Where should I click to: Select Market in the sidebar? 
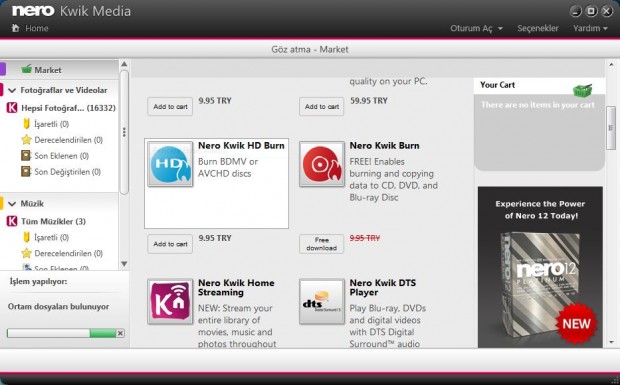[x=47, y=70]
